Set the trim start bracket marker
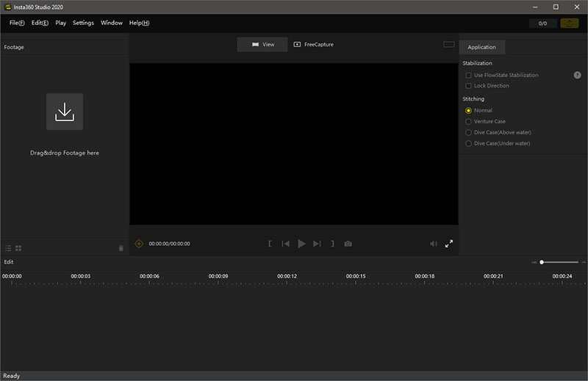The width and height of the screenshot is (588, 381). pyautogui.click(x=270, y=244)
